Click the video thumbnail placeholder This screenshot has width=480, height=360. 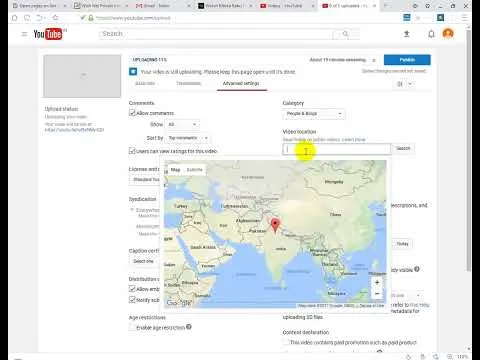(82, 76)
